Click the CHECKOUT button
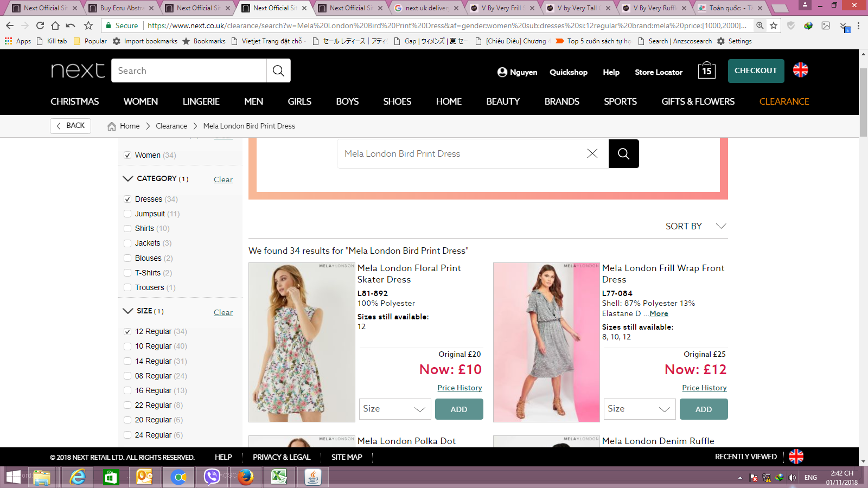This screenshot has width=868, height=488. pyautogui.click(x=755, y=71)
